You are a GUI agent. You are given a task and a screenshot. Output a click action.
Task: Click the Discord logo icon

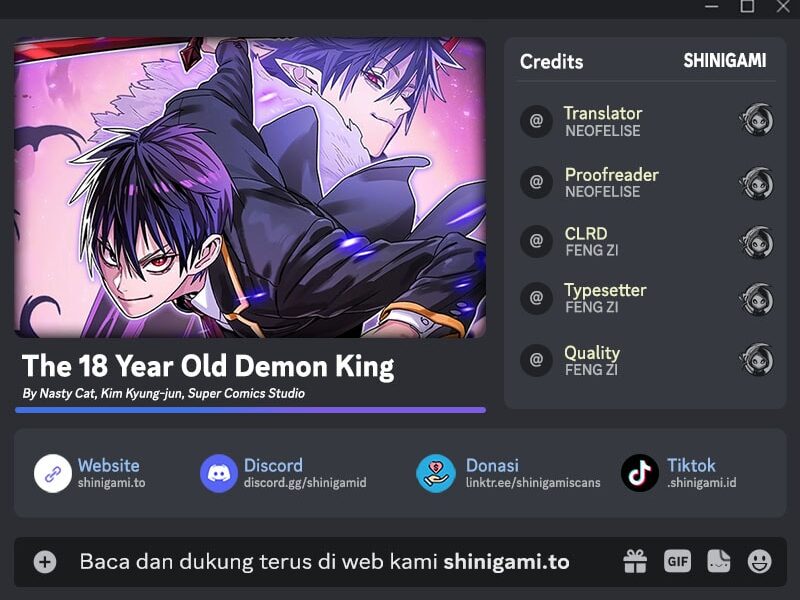pos(218,473)
